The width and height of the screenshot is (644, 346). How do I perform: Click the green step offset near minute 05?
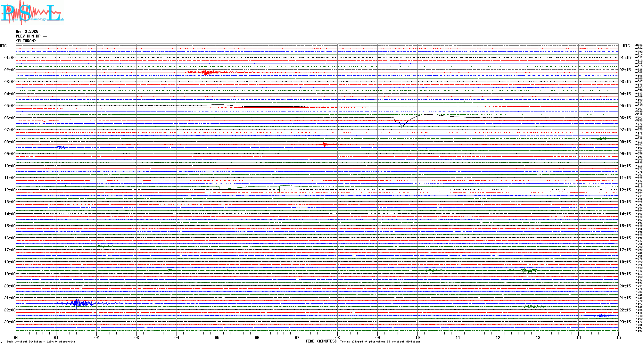coord(220,188)
